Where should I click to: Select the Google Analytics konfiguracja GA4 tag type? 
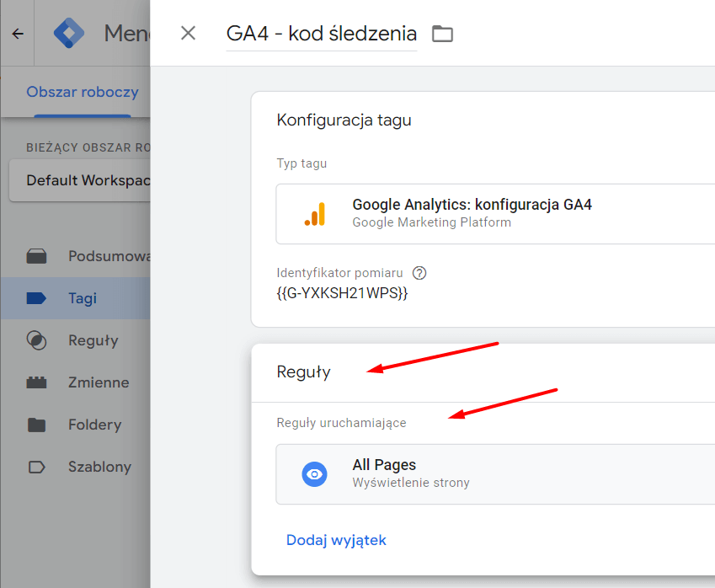point(495,214)
